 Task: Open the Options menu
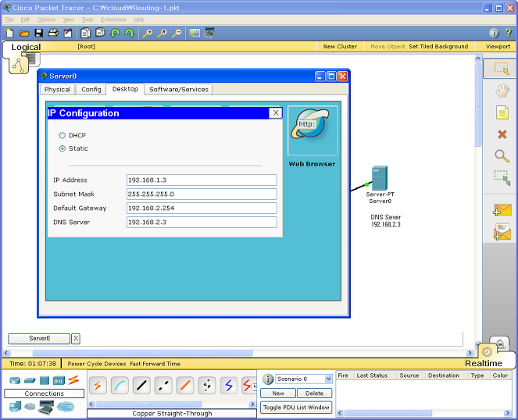[x=46, y=20]
